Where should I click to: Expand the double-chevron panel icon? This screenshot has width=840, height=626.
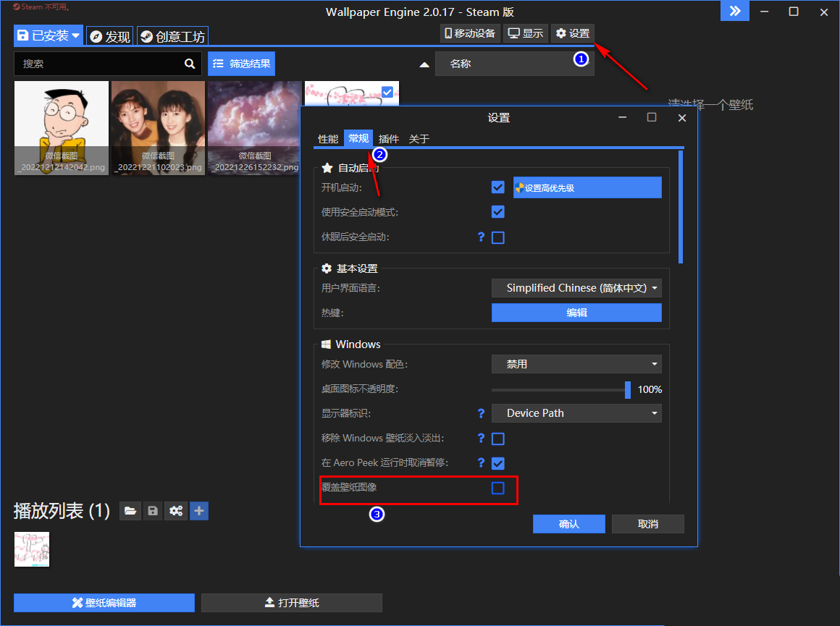tap(735, 12)
